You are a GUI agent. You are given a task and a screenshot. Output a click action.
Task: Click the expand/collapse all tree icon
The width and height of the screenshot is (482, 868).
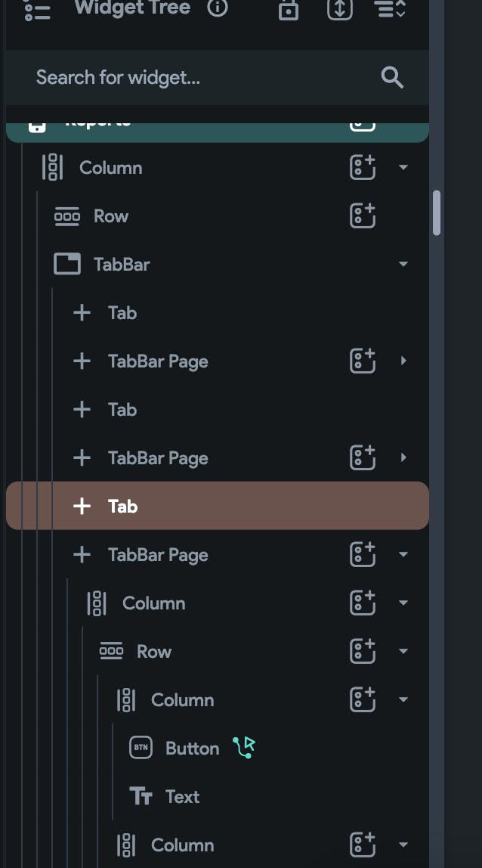(339, 9)
